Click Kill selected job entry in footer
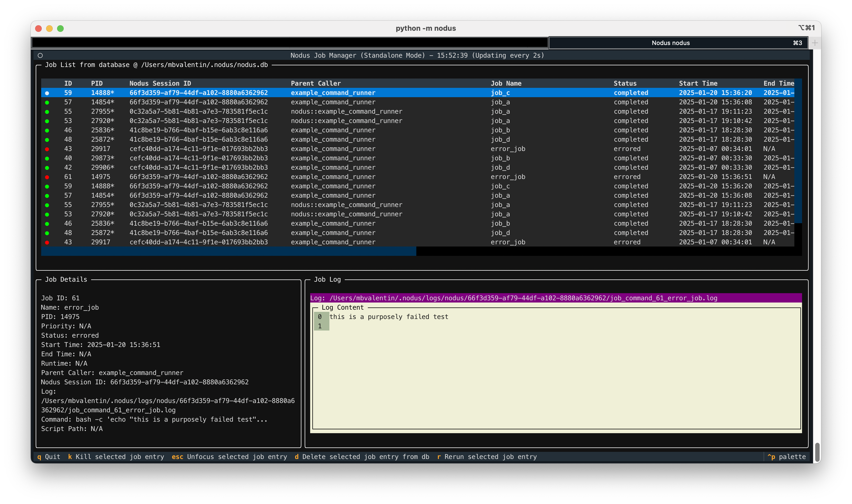This screenshot has width=852, height=504. click(x=116, y=457)
